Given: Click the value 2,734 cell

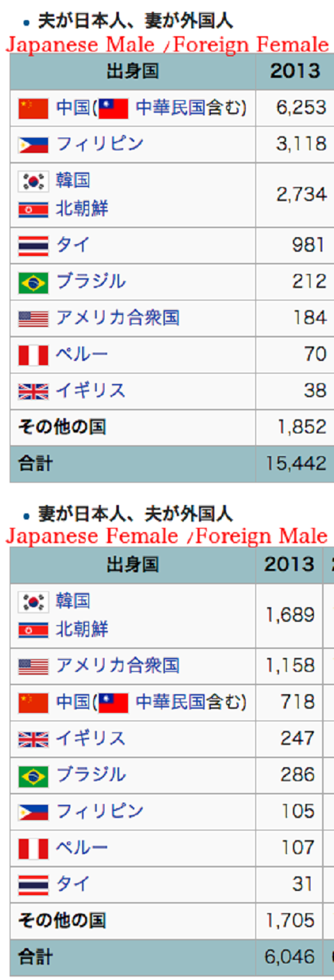Looking at the screenshot, I should pos(295,195).
